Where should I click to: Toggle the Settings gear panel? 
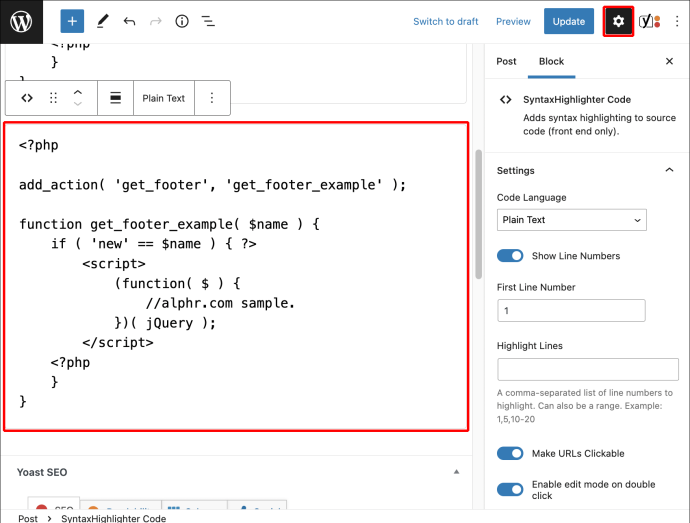[618, 21]
